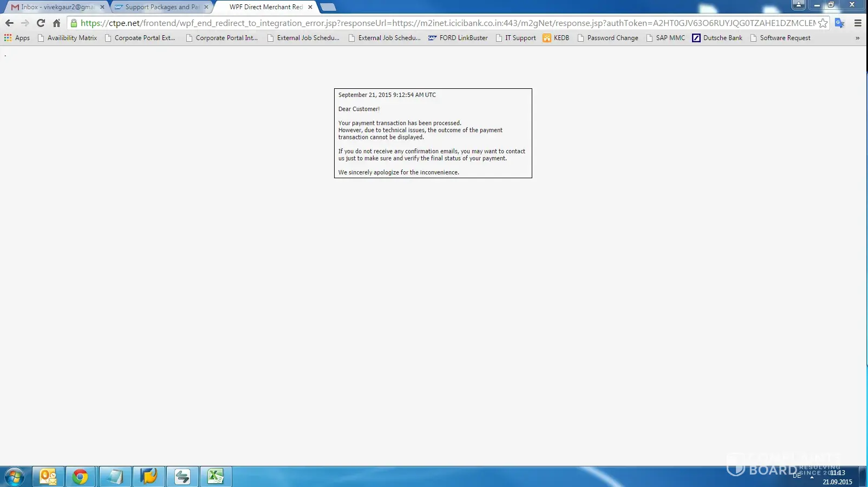Open the Password Change bookmark
868x487 pixels.
[x=608, y=38]
